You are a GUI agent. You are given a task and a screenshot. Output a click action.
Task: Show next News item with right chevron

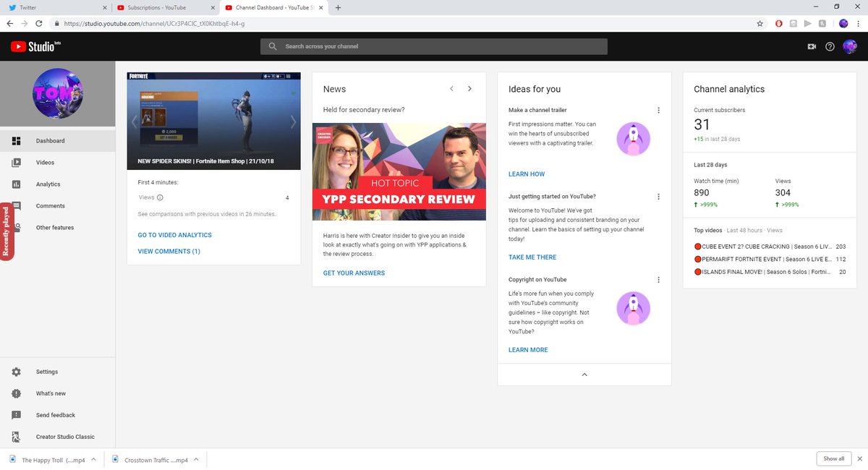(x=469, y=89)
